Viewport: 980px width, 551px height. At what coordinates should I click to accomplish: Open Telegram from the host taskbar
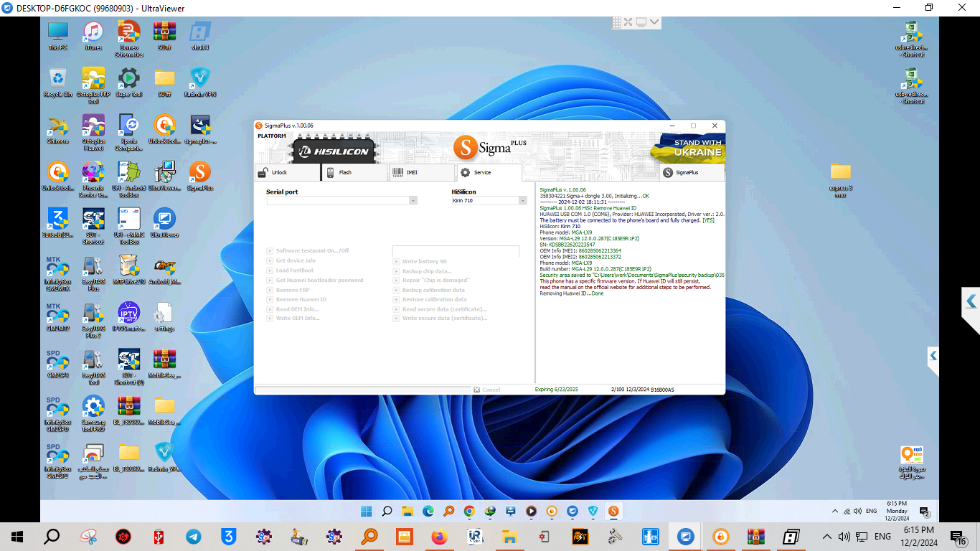[194, 536]
